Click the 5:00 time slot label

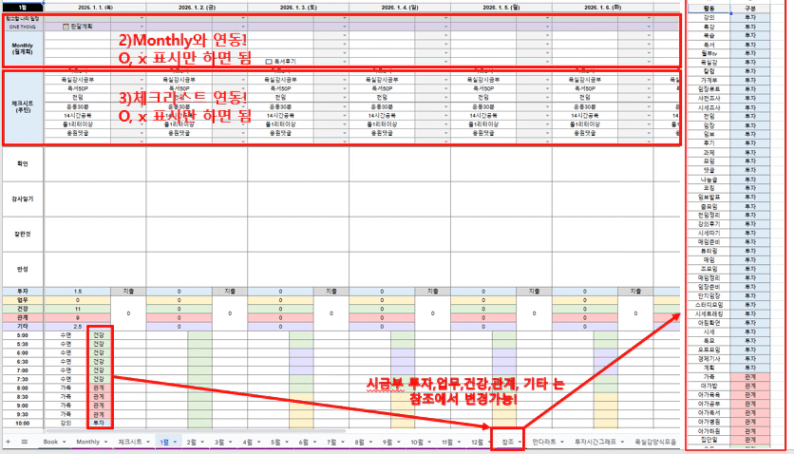pos(22,335)
